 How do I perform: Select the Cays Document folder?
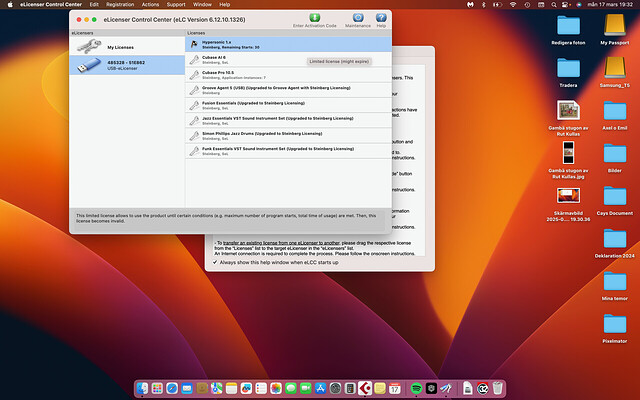coord(615,196)
